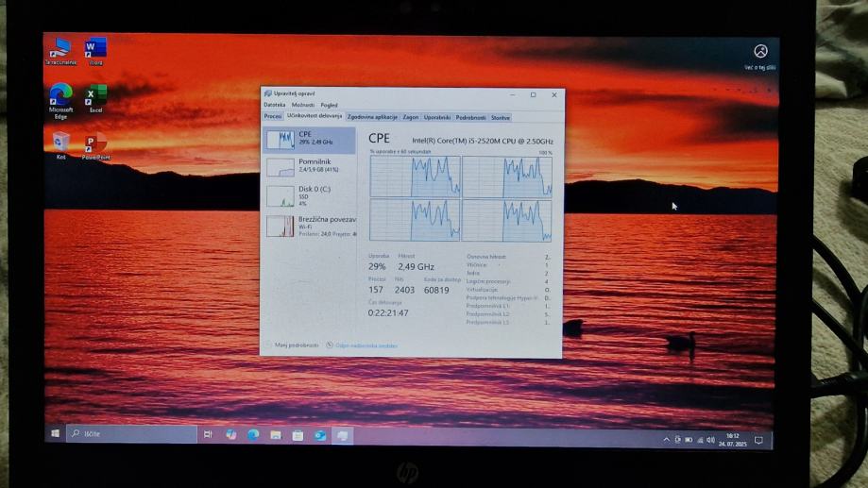Switch to the Zagon tab
868x488 pixels.
pos(410,117)
